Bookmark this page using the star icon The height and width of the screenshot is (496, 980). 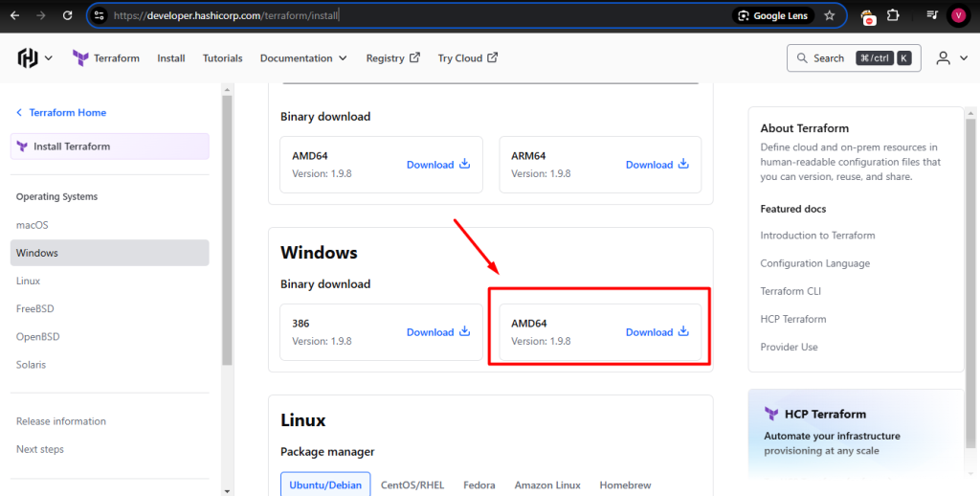(x=829, y=16)
